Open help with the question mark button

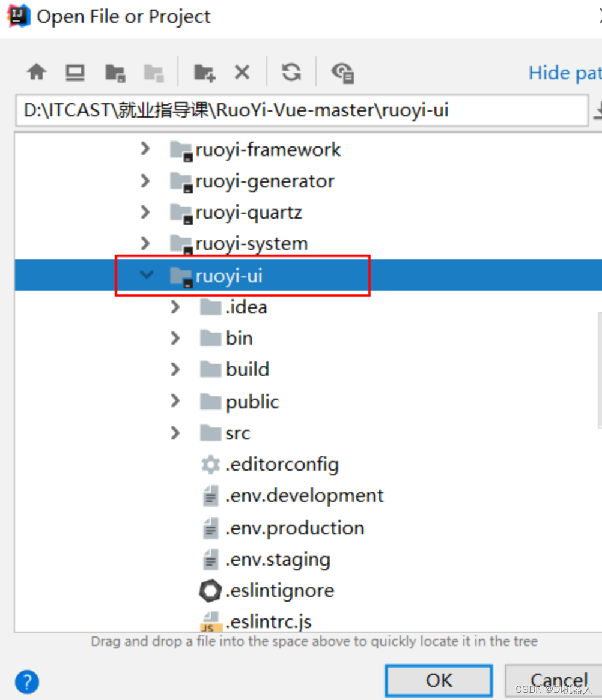27,682
